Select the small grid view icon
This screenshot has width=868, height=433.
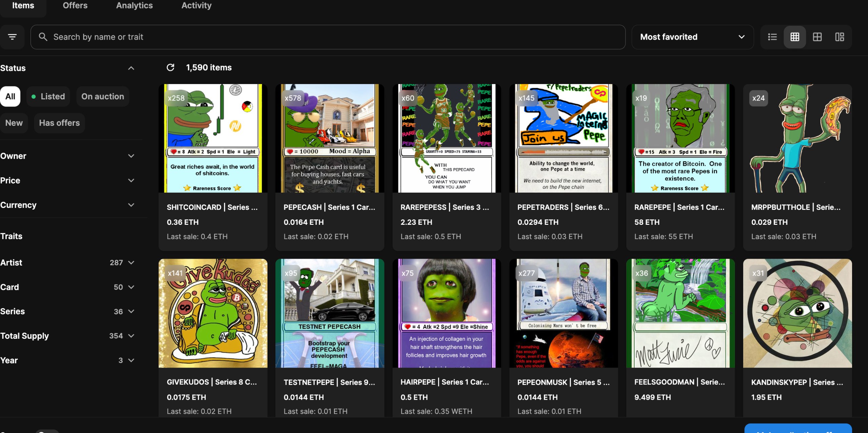pos(795,37)
